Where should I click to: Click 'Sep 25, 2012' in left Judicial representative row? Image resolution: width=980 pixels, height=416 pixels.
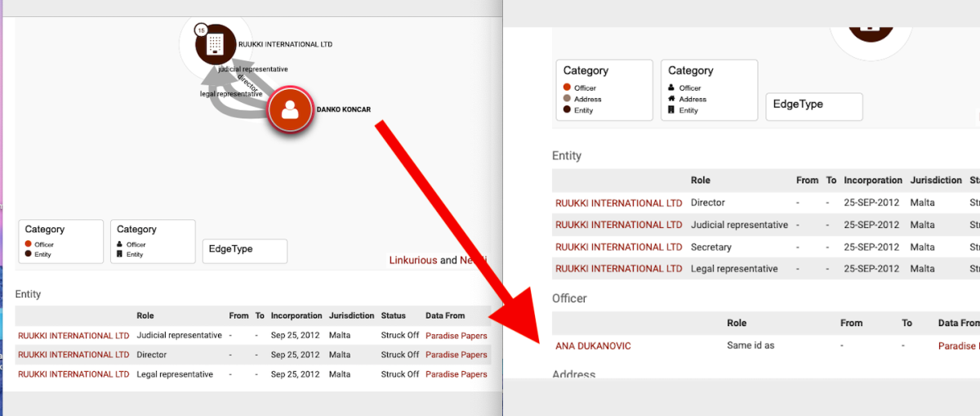(296, 336)
